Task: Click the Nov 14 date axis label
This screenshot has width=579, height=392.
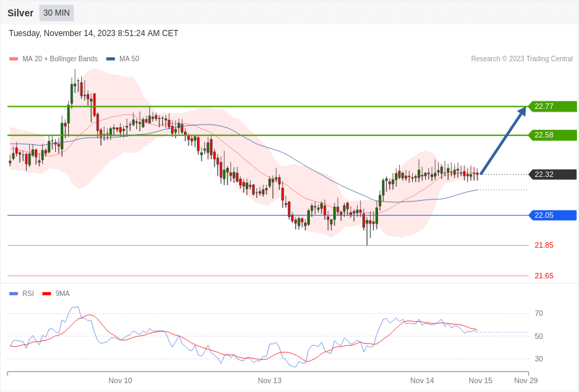Action: click(422, 380)
